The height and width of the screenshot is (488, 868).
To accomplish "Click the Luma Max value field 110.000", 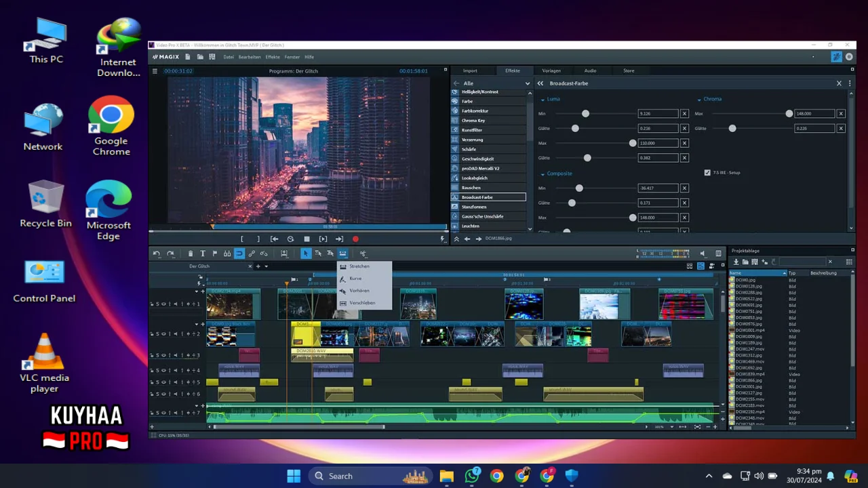I will (x=658, y=143).
